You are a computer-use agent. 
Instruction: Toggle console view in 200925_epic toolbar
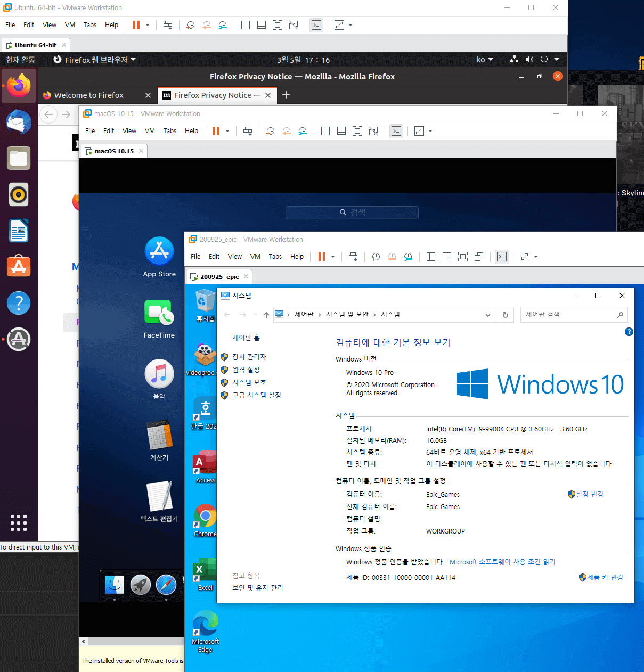pos(502,257)
